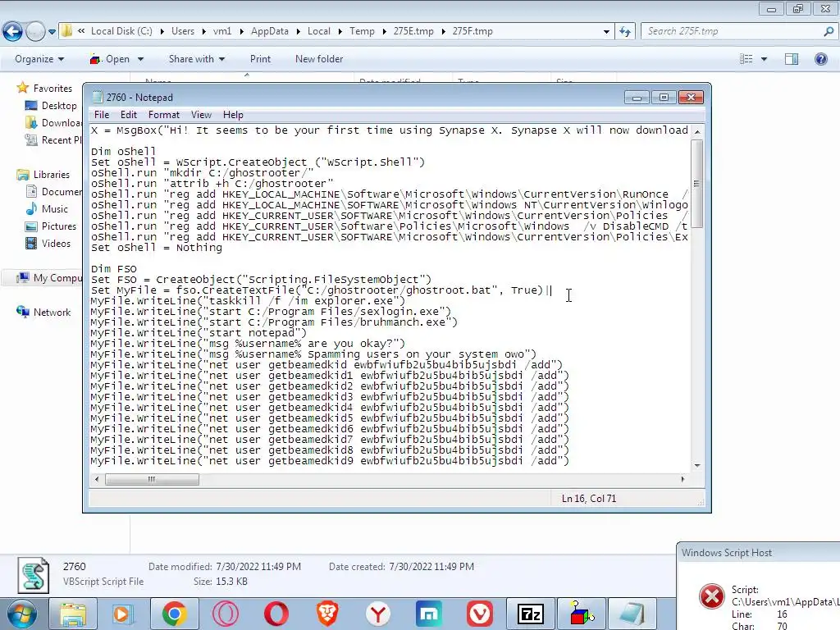The height and width of the screenshot is (630, 840).
Task: Click the Explorer Back navigation button
Action: click(13, 32)
